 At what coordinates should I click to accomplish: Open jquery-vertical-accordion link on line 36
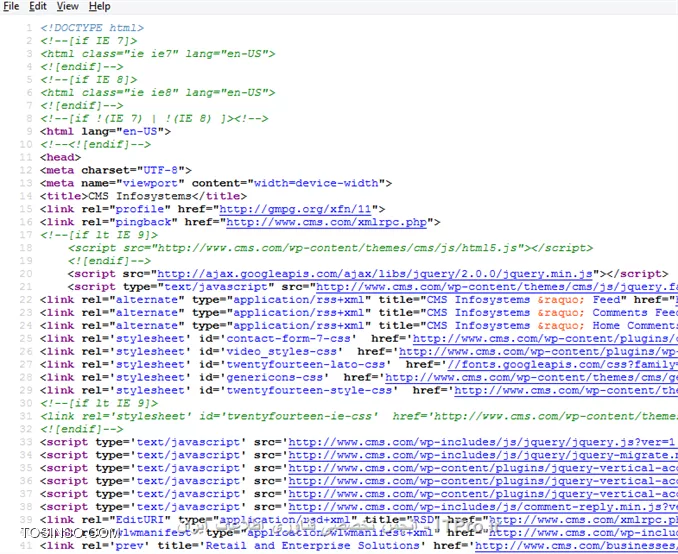pyautogui.click(x=483, y=481)
